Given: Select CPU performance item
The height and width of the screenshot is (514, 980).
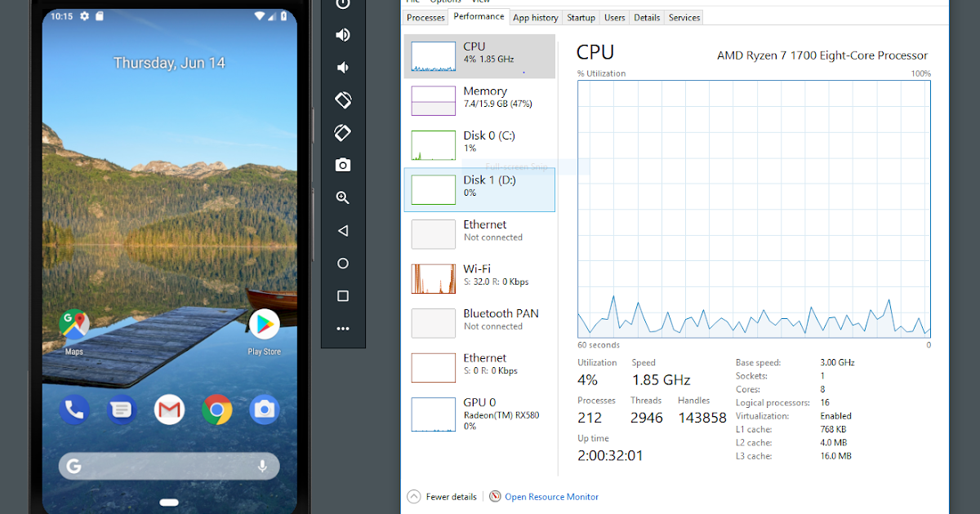Looking at the screenshot, I should (479, 56).
